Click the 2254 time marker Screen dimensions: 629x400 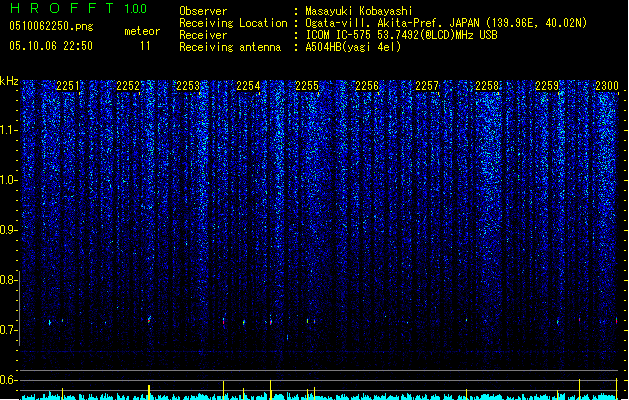pyautogui.click(x=248, y=86)
